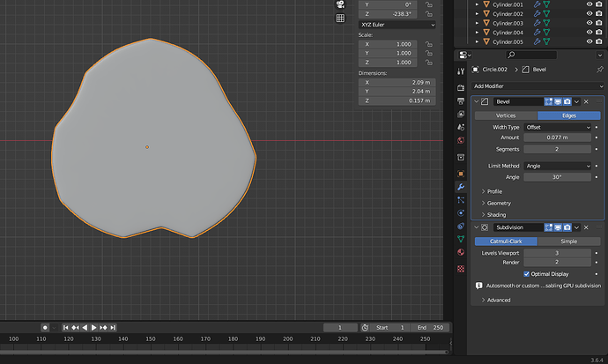
Task: Jump to the end frame
Action: (113, 328)
